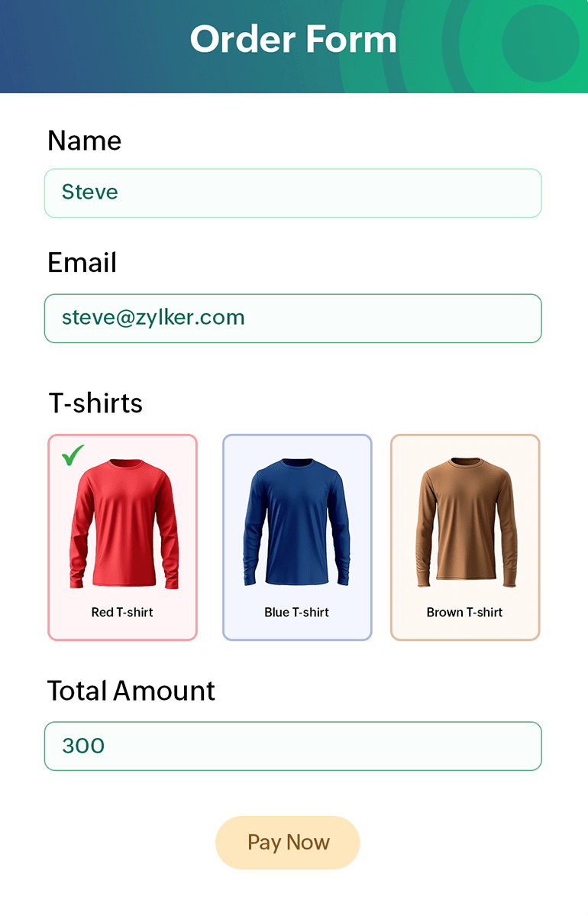588x916 pixels.
Task: Pick the Brown T-shirt option
Action: 465,537
